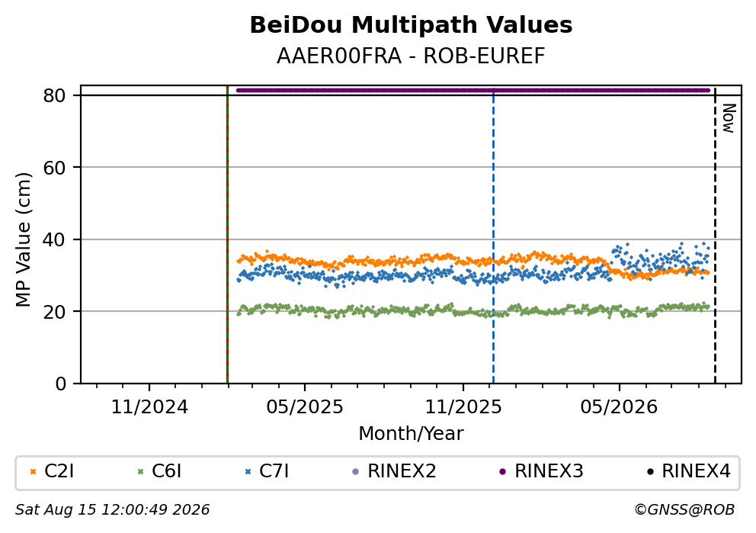The height and width of the screenshot is (533, 756).
Task: Click the C2I orange legend marker
Action: click(x=34, y=472)
